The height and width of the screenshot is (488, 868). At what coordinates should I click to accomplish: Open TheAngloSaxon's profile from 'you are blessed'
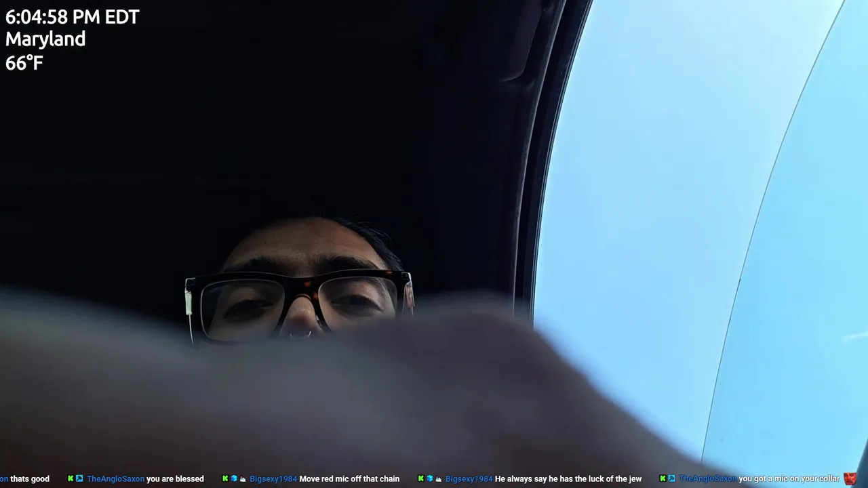[x=115, y=479]
